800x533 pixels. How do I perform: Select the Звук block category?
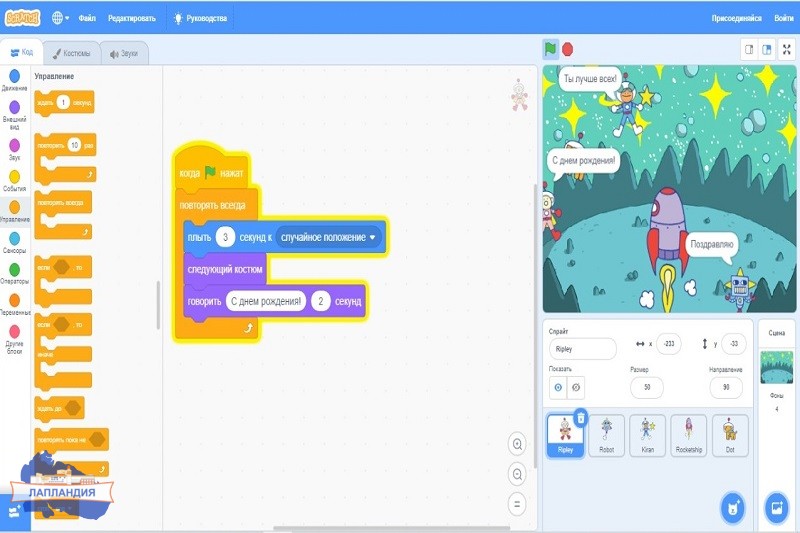click(15, 150)
